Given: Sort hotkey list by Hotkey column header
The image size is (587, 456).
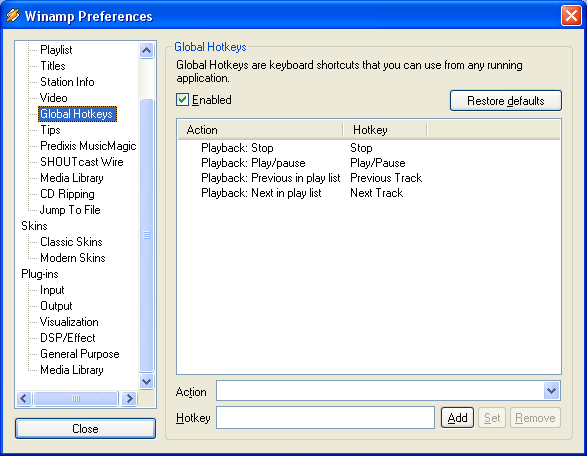Looking at the screenshot, I should (x=385, y=130).
